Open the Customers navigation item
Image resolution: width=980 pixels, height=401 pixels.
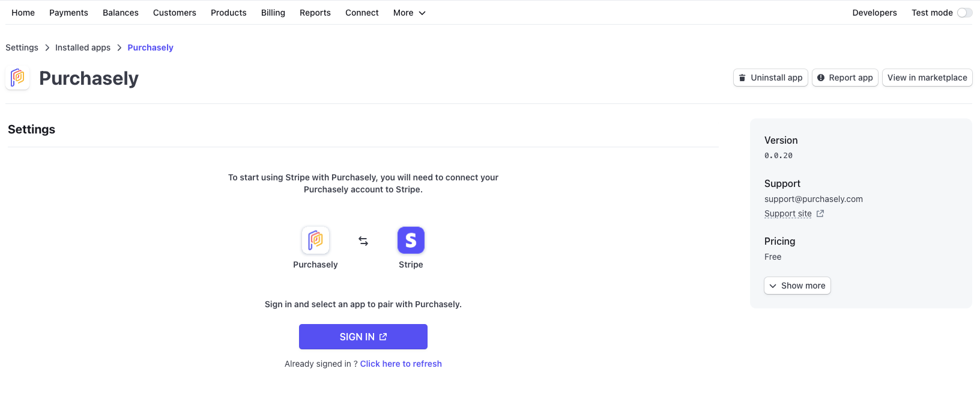point(175,13)
